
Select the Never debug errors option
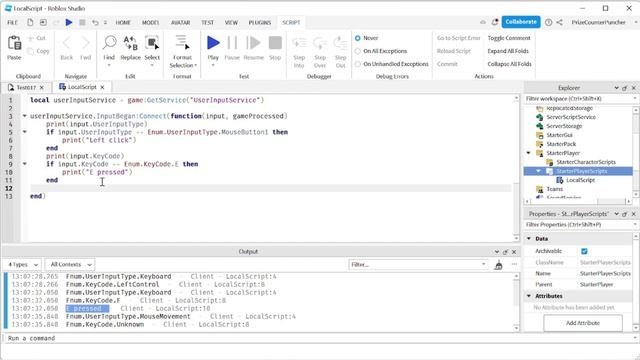point(358,38)
